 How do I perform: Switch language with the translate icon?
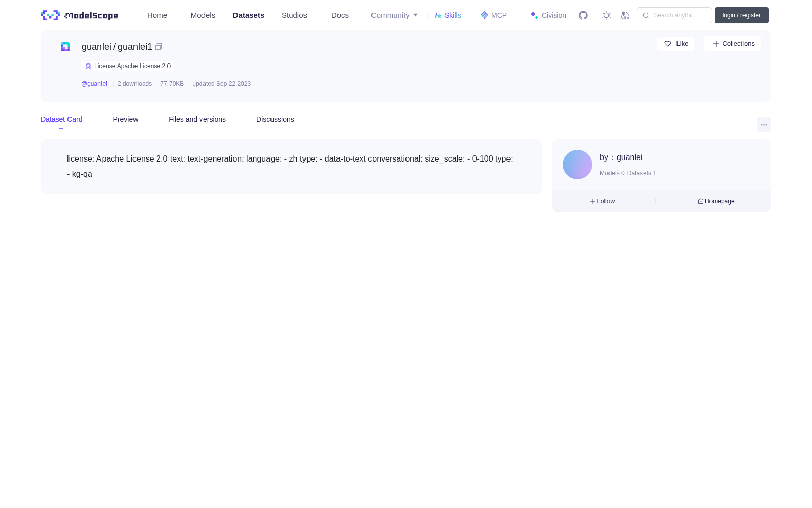625,15
